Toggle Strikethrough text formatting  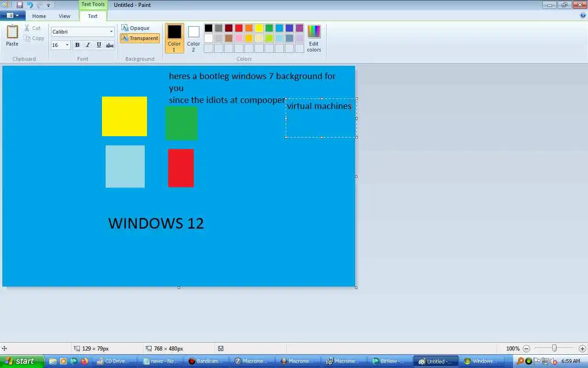click(x=110, y=45)
